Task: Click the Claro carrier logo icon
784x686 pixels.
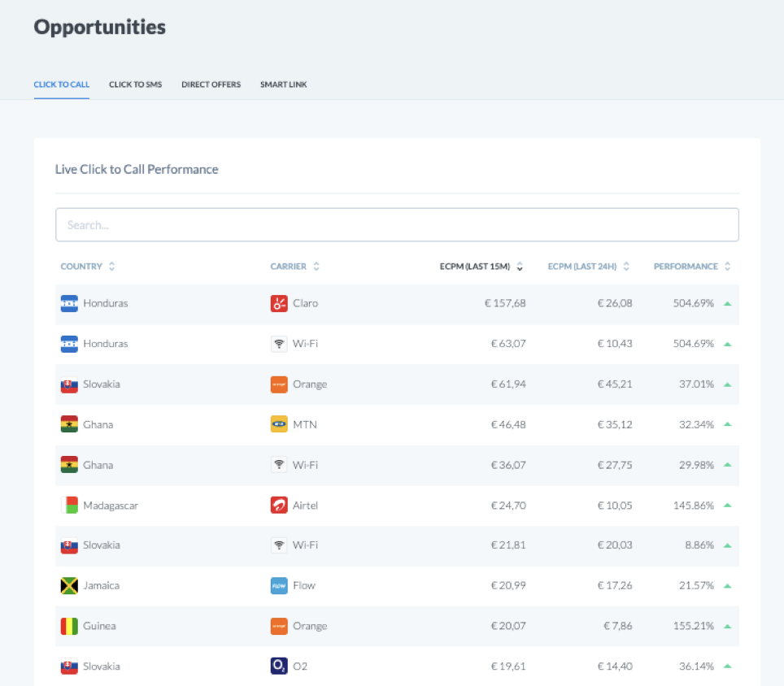Action: [279, 303]
